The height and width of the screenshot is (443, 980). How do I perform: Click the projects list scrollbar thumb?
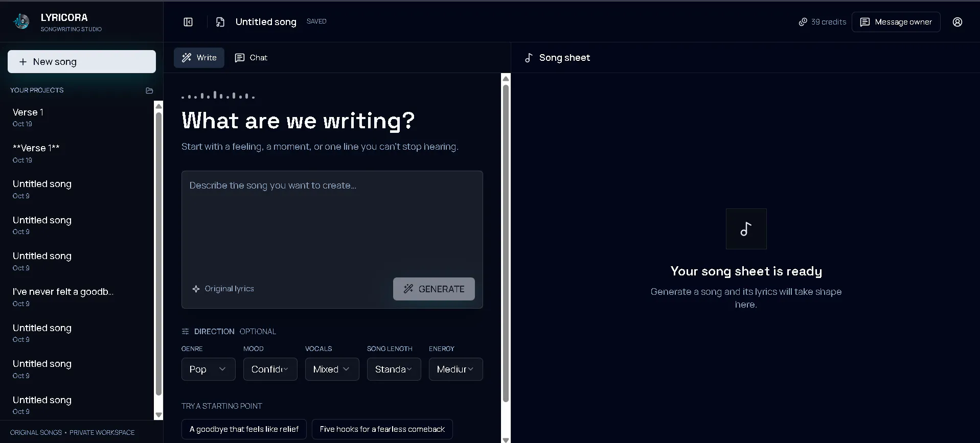tap(158, 253)
